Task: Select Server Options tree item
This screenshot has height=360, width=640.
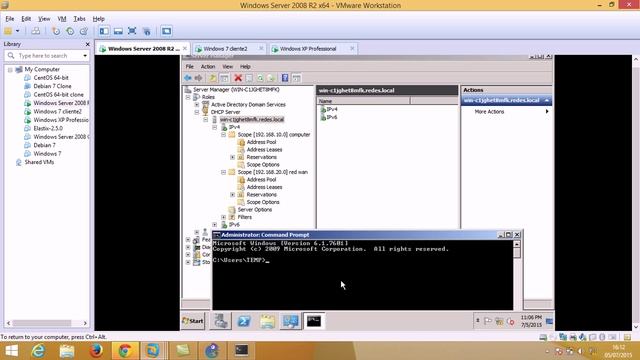Action: [x=255, y=209]
